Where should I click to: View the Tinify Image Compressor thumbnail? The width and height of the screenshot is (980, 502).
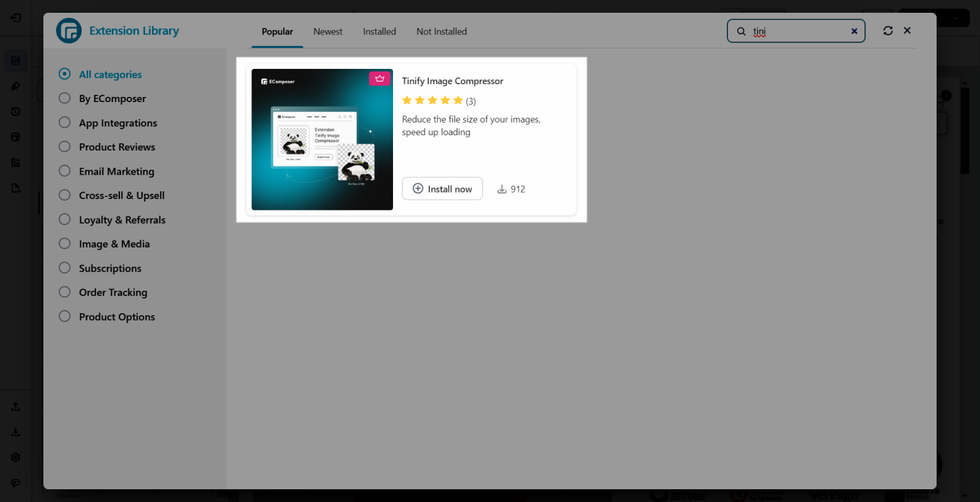click(x=322, y=139)
